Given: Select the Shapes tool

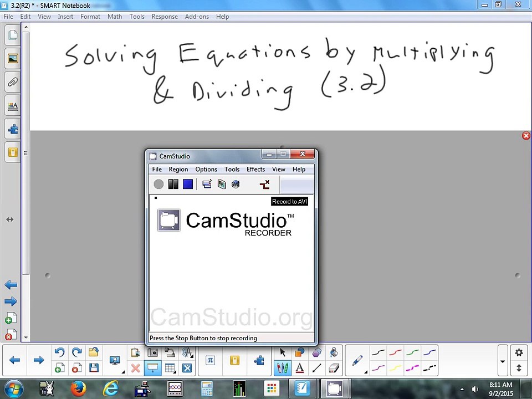Looking at the screenshot, I should coord(300,352).
